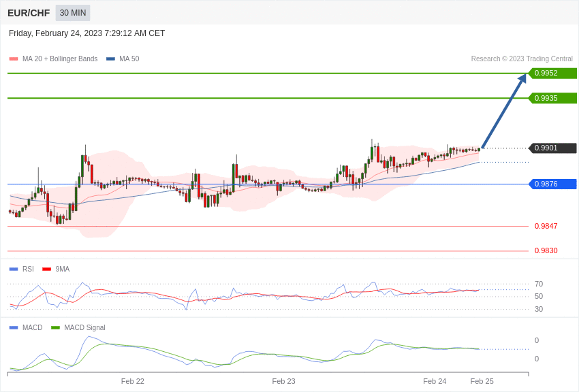
Task: Click the EUR/CHF pair title
Action: (x=29, y=13)
